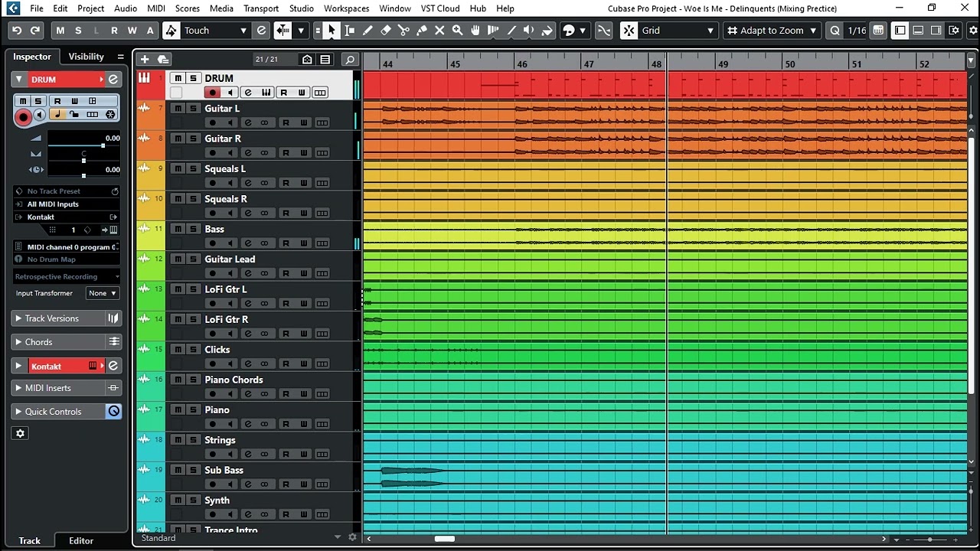Click the Edit Instrument button in Kontakt section

[113, 366]
